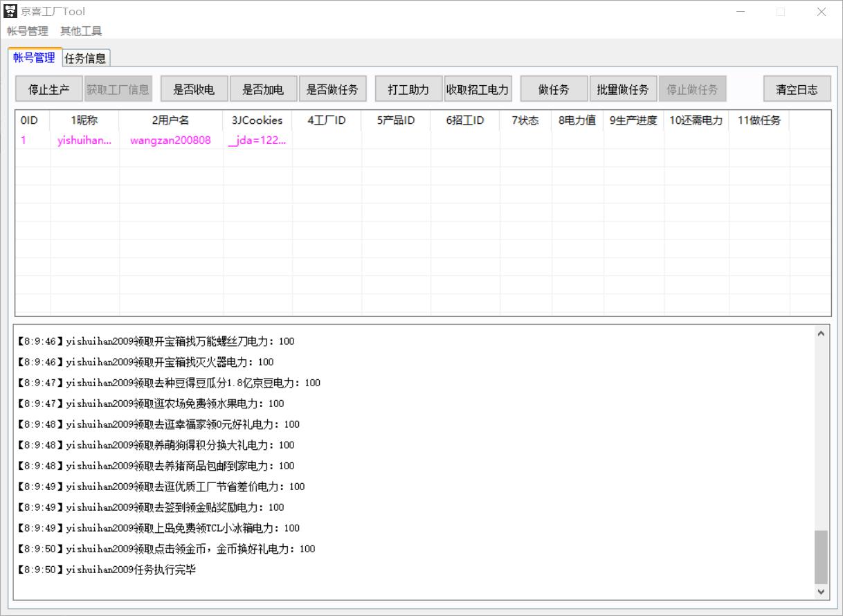This screenshot has width=843, height=616.
Task: Click the 京喜工厂Tool application icon in title bar
Action: (x=10, y=11)
